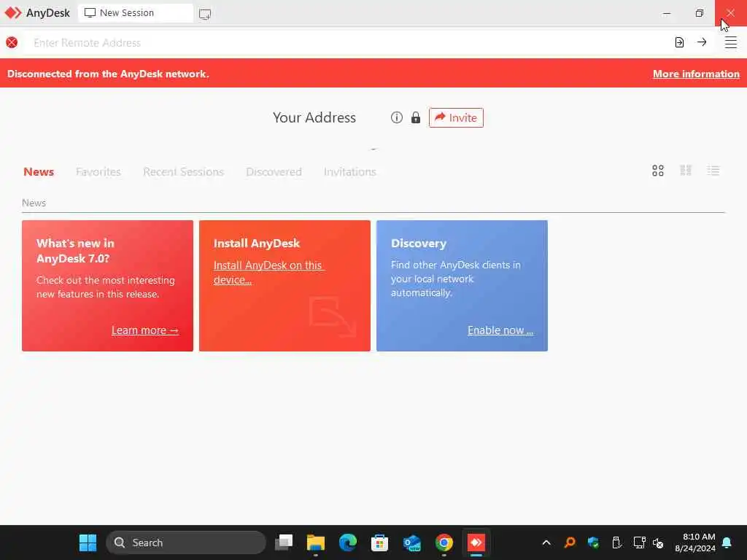Open Outlook from the taskbar
The image size is (747, 560).
[411, 542]
